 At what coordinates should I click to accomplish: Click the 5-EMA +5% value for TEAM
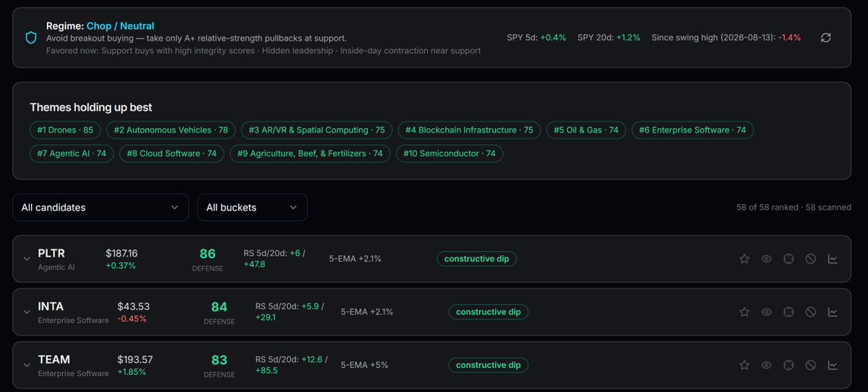tap(364, 365)
